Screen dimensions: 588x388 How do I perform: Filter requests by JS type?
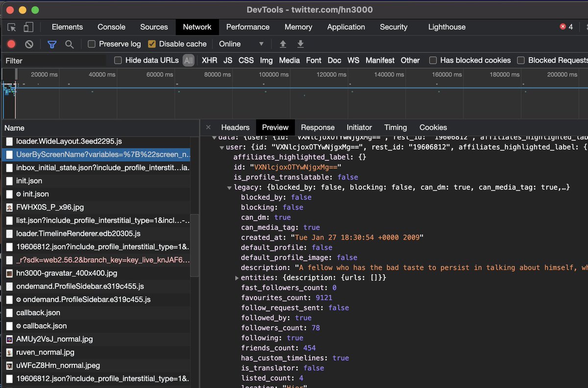[228, 60]
